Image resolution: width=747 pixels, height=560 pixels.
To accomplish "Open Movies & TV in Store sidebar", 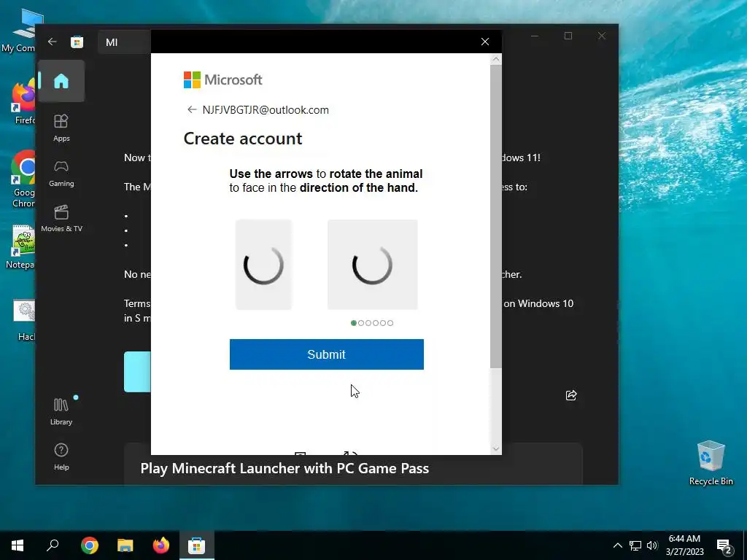I will coord(61,219).
